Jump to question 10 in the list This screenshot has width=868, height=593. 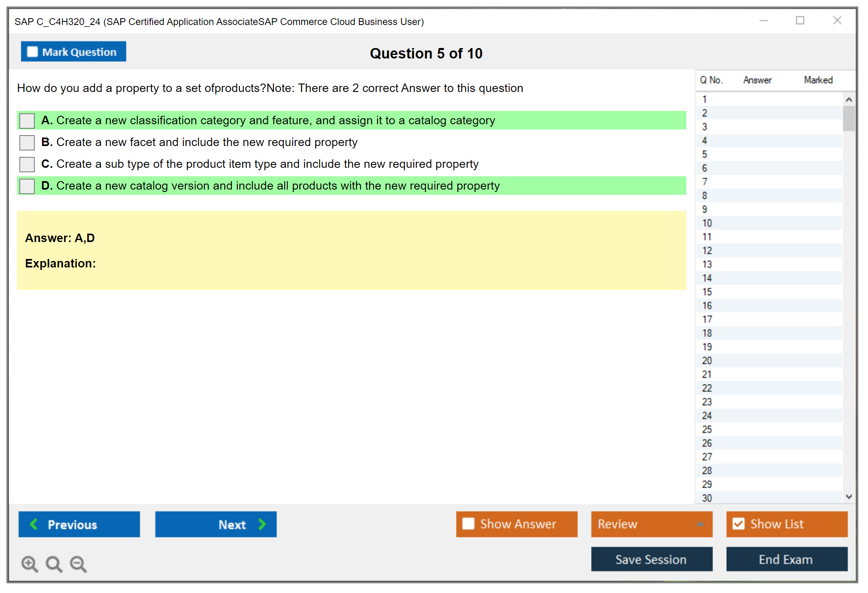click(x=707, y=223)
